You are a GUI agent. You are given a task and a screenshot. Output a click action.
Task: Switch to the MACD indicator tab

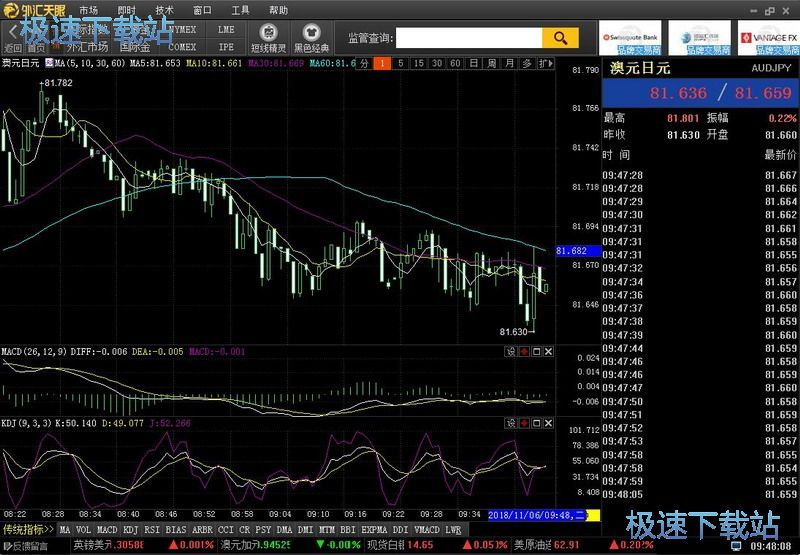107,530
